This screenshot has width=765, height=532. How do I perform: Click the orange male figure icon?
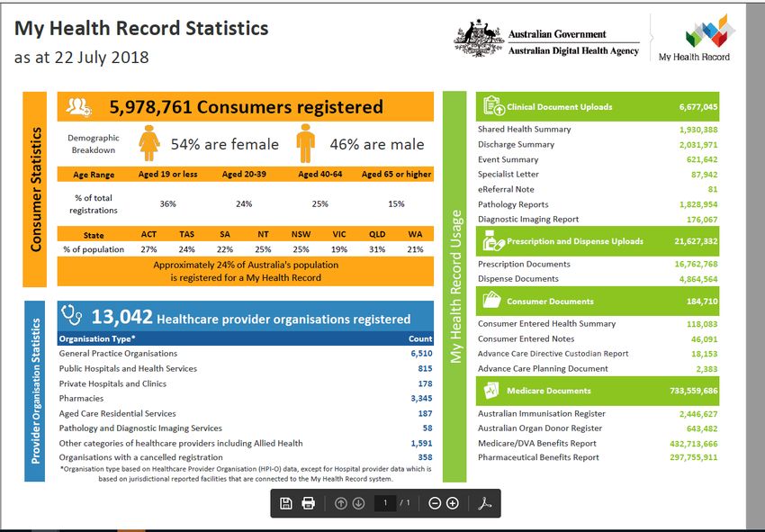pyautogui.click(x=306, y=143)
